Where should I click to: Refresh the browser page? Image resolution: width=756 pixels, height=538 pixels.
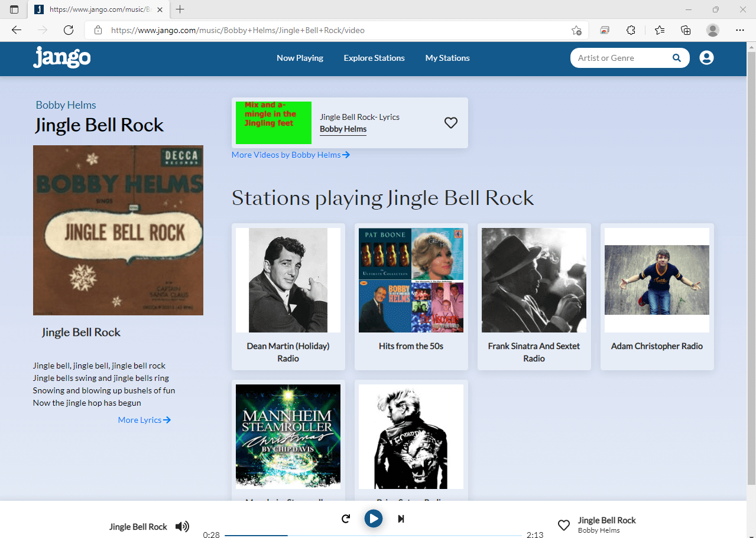tap(69, 30)
